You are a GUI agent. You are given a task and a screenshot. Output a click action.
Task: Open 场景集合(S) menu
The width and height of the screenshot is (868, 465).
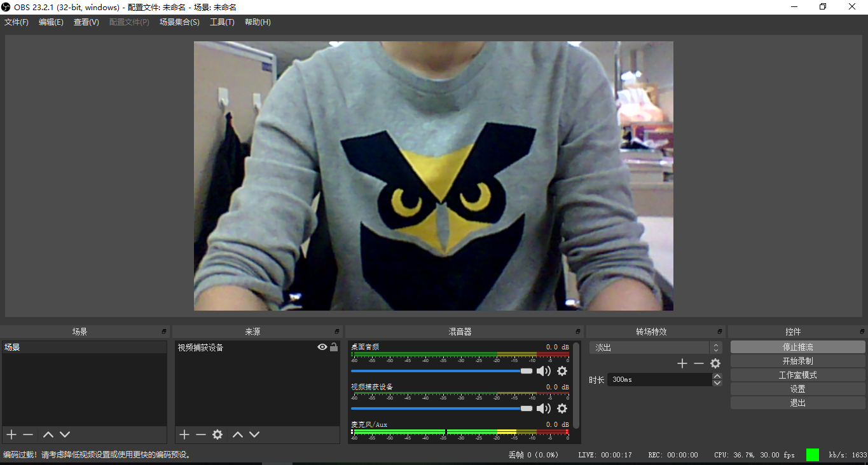(x=179, y=22)
